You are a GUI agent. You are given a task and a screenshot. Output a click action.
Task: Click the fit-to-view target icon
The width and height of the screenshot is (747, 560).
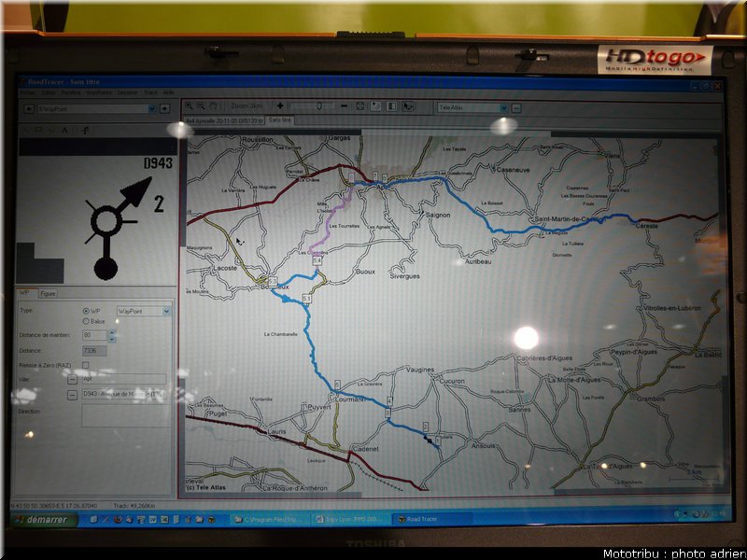[x=360, y=106]
